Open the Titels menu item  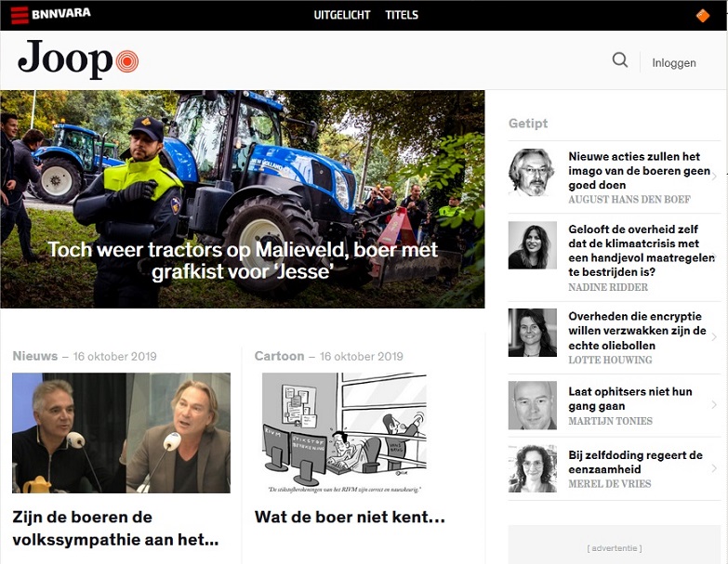click(402, 15)
